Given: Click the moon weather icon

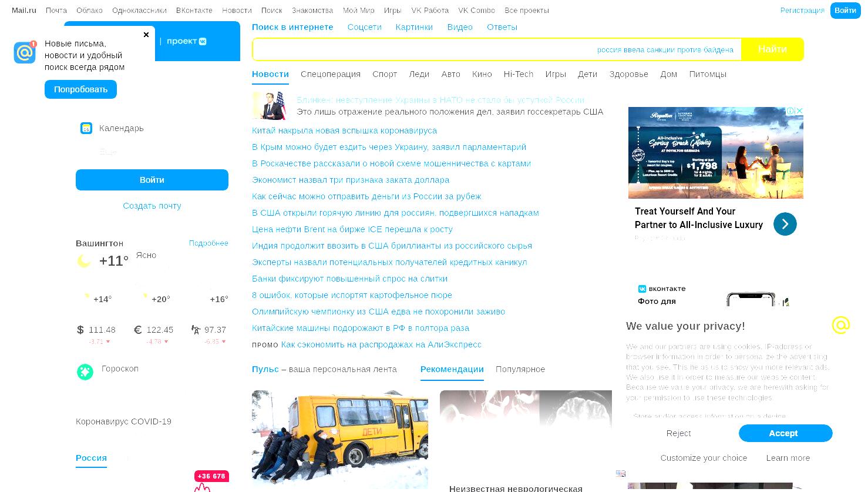Looking at the screenshot, I should [85, 261].
